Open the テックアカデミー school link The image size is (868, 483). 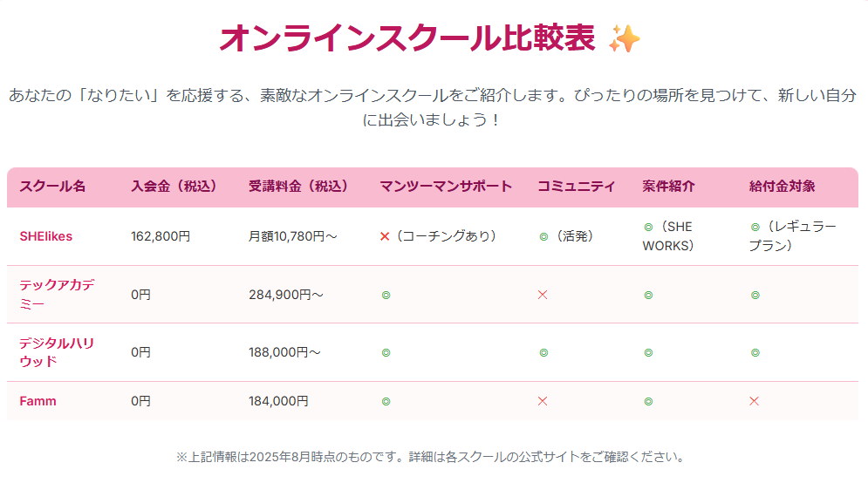57,295
